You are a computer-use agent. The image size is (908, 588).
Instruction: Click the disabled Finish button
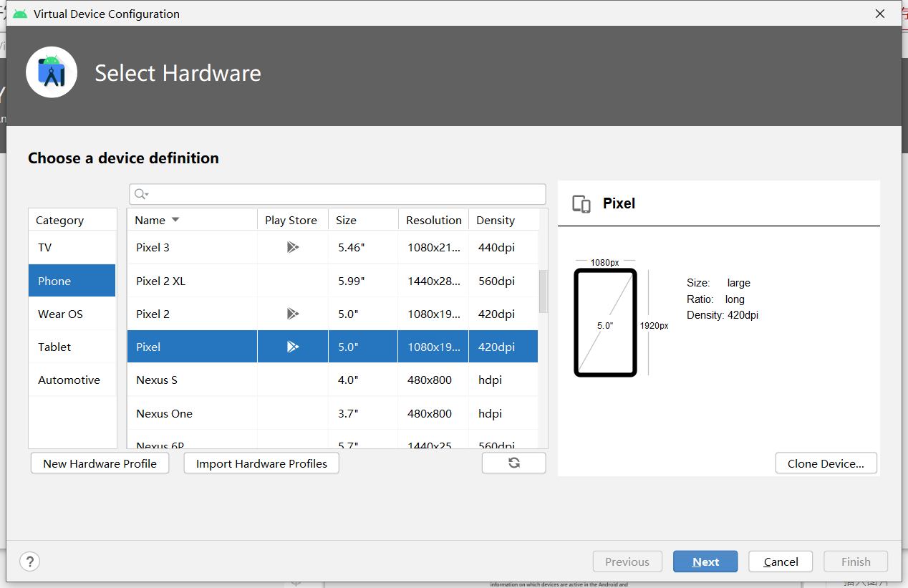point(856,562)
